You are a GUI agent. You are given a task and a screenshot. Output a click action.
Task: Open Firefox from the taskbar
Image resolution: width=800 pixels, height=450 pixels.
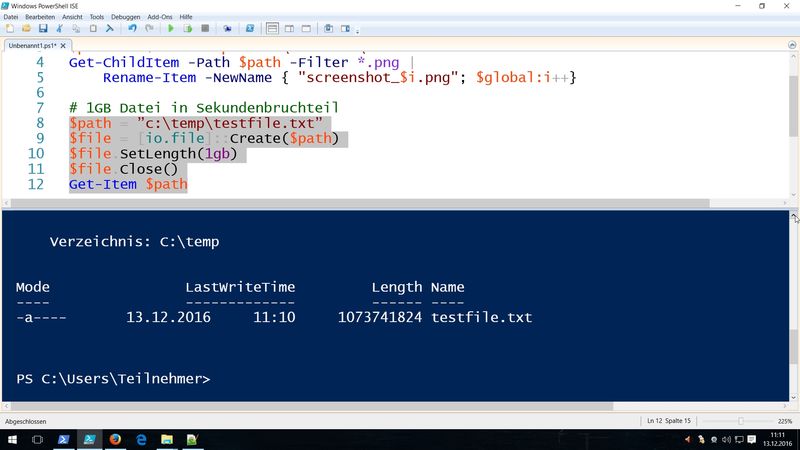[115, 439]
